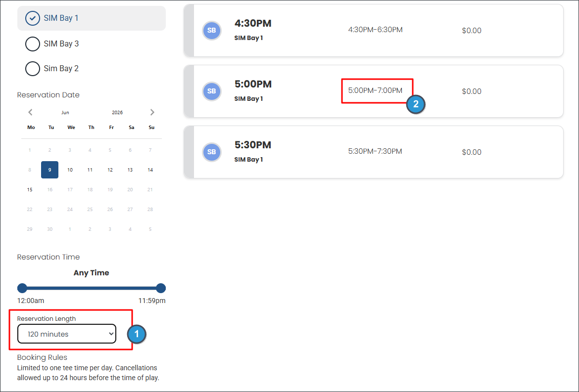This screenshot has width=579, height=392.
Task: Choose the 5:30PM-7:30PM time slot card
Action: 373,152
